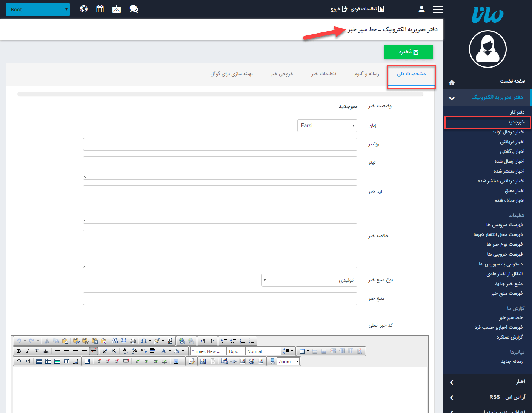Open اخبار دریافتی in the sidebar
Viewport: 532px width, 413px height.
point(512,142)
